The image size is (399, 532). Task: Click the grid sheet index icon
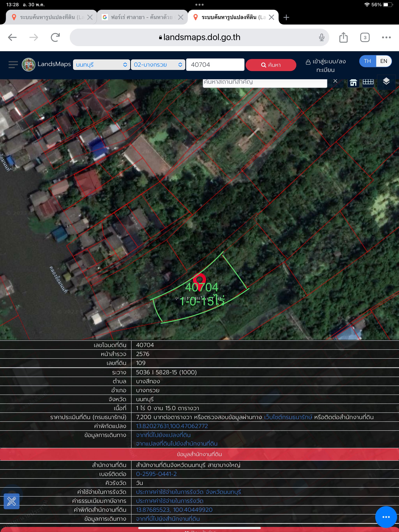(x=368, y=82)
